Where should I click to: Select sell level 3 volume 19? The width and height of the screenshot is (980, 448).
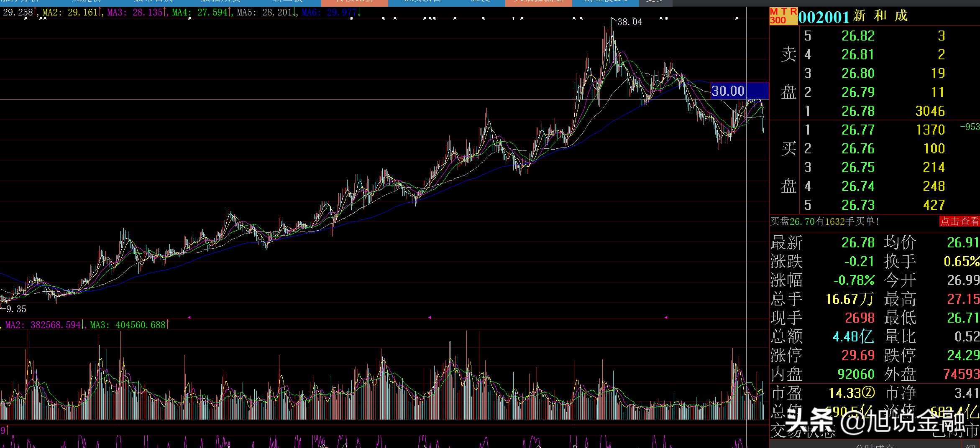938,74
